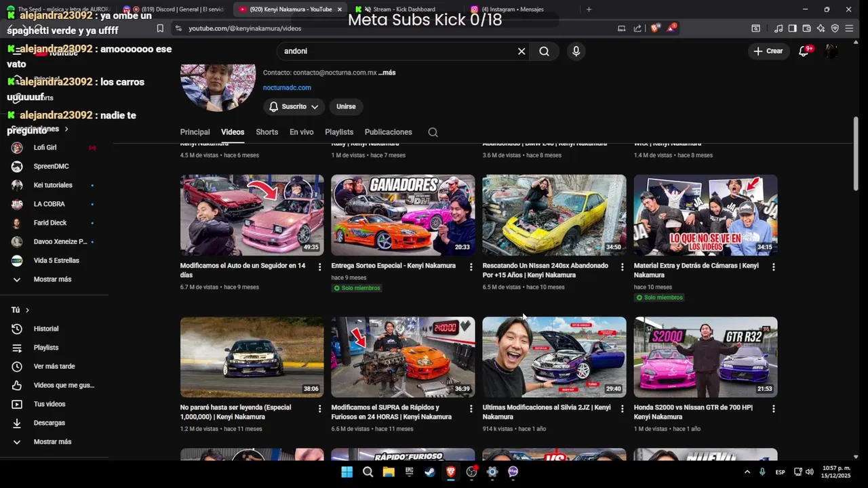Open Ver más tarde in sidebar
868x488 pixels.
(x=54, y=367)
